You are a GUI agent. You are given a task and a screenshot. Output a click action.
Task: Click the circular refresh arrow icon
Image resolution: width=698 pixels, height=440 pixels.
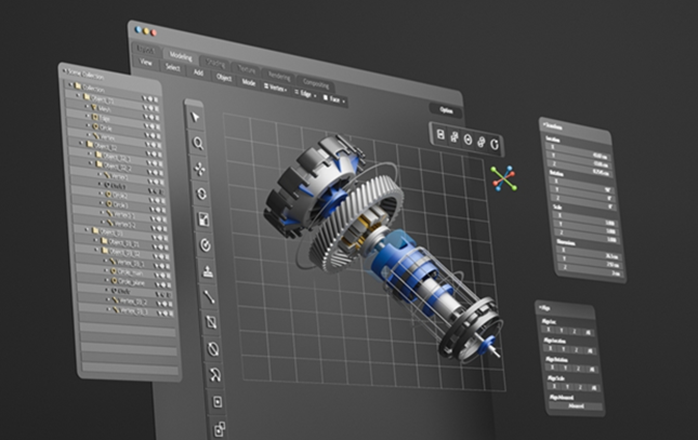[495, 144]
